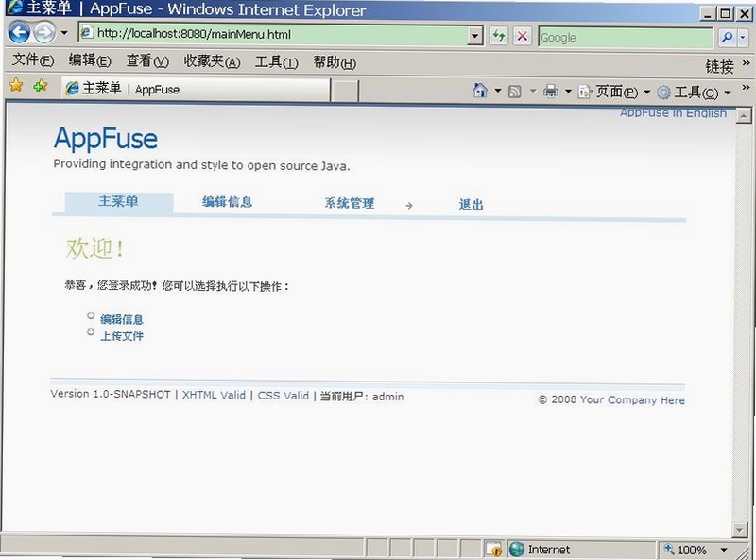Image resolution: width=756 pixels, height=560 pixels.
Task: Click the 上传文件 link
Action: (122, 335)
